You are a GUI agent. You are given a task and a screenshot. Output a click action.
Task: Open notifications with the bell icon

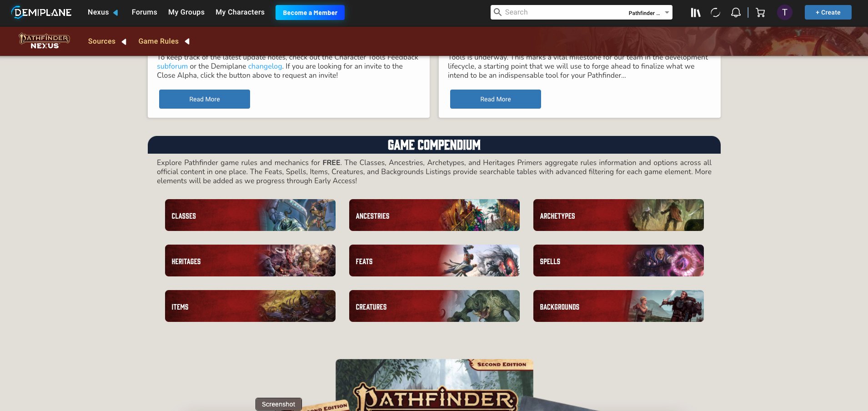(x=736, y=12)
